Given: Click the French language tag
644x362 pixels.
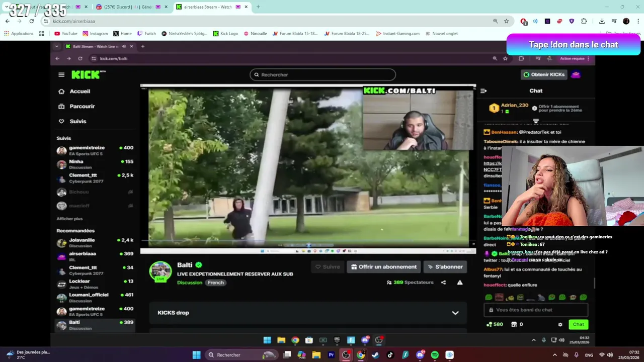Looking at the screenshot, I should pyautogui.click(x=215, y=283).
